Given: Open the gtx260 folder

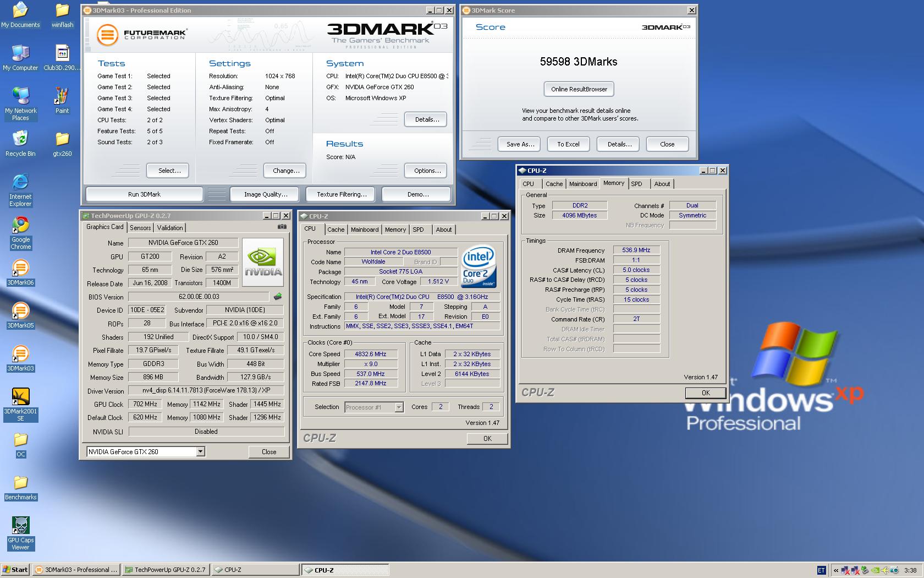Looking at the screenshot, I should 62,144.
